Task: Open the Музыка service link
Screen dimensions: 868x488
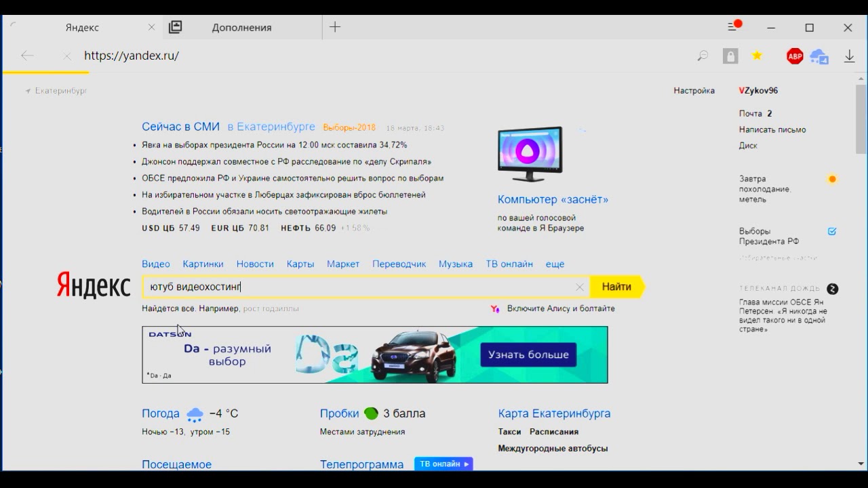Action: pyautogui.click(x=456, y=264)
